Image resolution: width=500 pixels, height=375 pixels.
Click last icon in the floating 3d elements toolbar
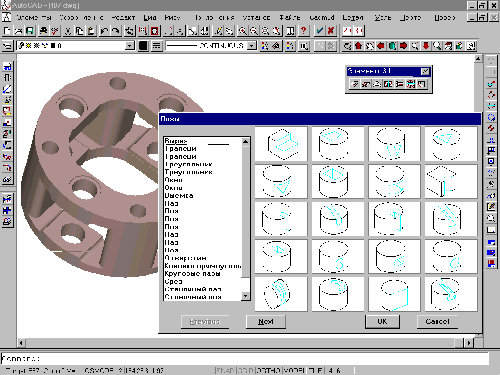pos(422,84)
